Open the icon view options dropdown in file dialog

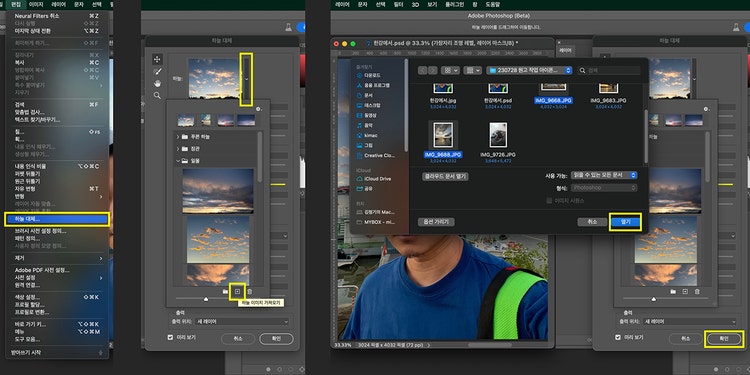click(451, 70)
